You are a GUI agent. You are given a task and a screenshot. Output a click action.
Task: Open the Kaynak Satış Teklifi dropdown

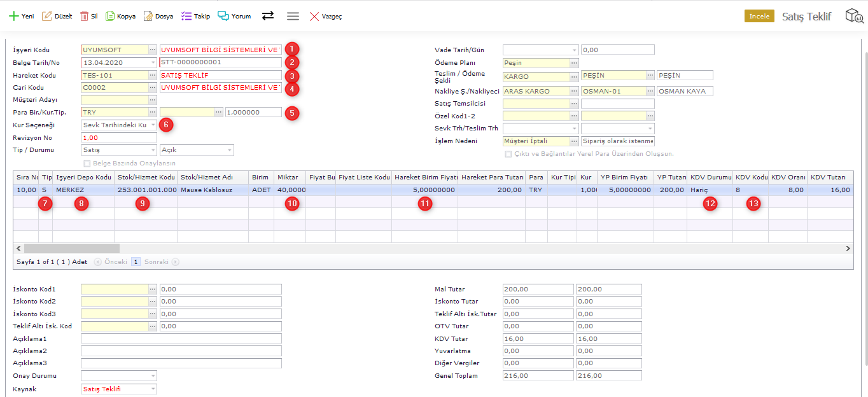pyautogui.click(x=153, y=389)
